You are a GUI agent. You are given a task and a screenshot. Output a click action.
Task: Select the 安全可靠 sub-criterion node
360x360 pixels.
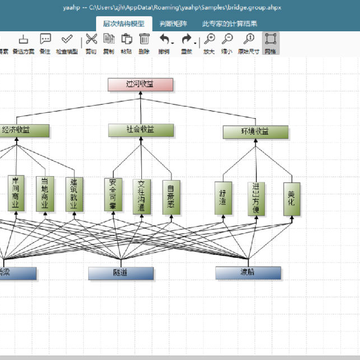[113, 194]
